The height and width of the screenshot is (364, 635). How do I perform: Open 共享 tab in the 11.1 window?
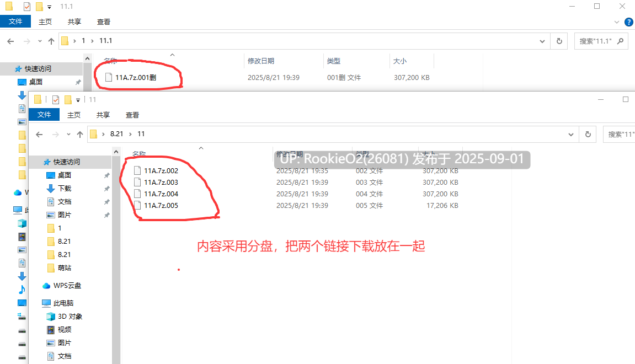click(x=74, y=22)
